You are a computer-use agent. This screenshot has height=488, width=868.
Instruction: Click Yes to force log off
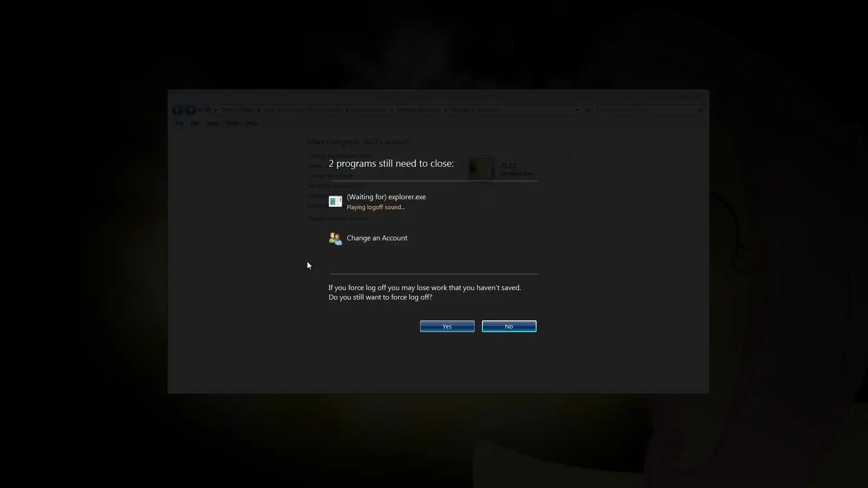click(447, 326)
